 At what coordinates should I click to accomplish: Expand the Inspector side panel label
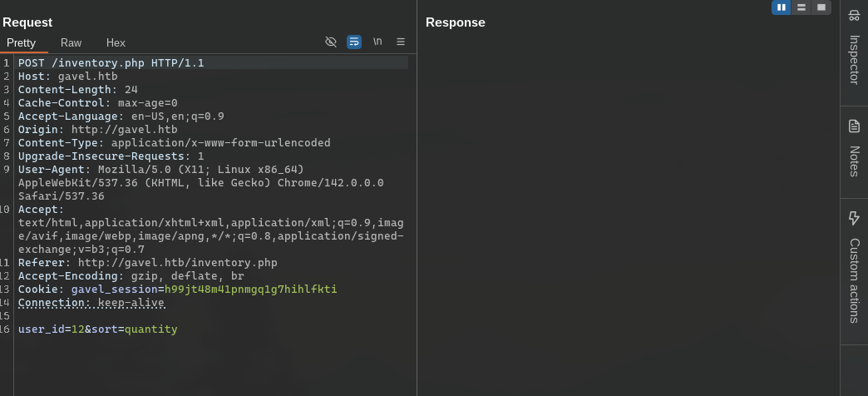point(854,59)
